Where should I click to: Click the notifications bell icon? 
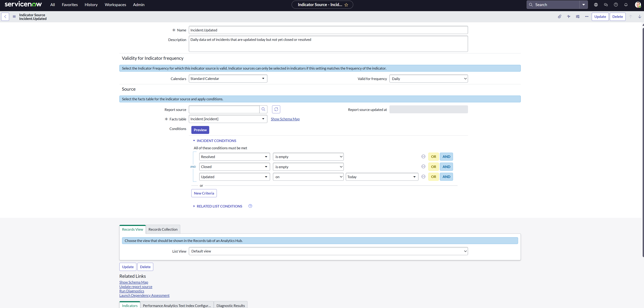coord(626,5)
